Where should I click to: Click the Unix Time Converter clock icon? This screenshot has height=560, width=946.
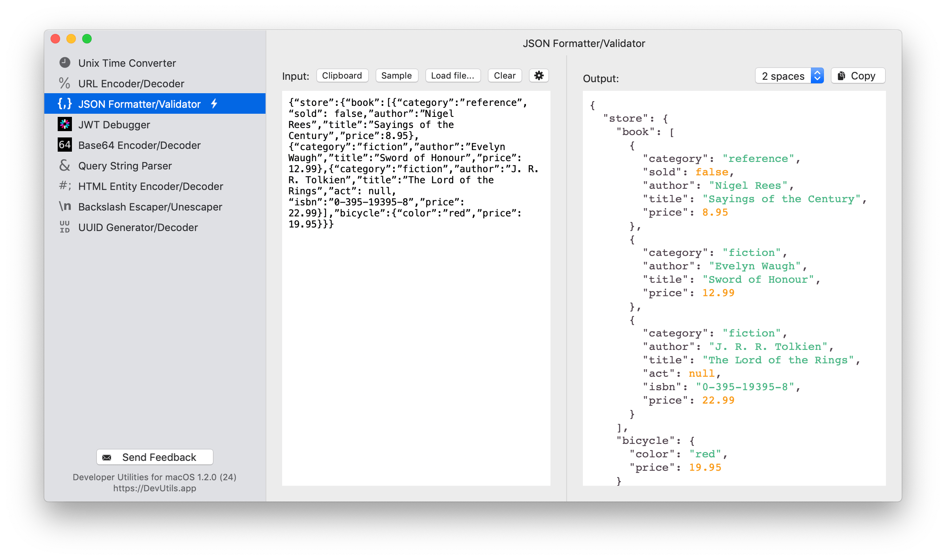click(65, 63)
